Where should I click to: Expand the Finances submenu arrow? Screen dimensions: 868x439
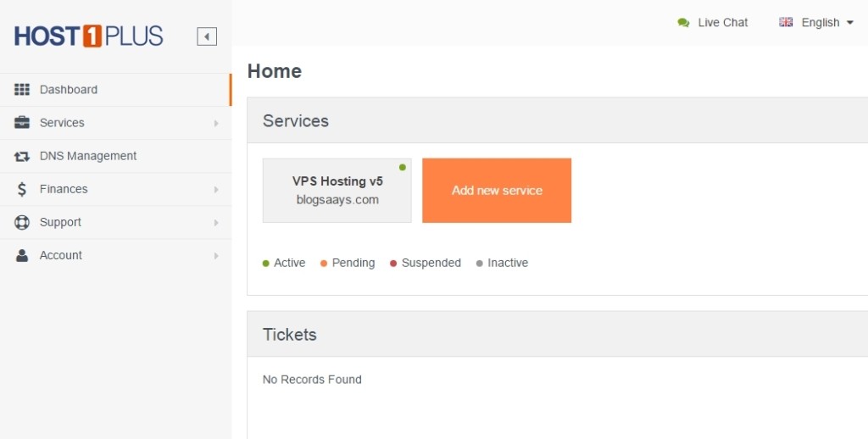216,189
